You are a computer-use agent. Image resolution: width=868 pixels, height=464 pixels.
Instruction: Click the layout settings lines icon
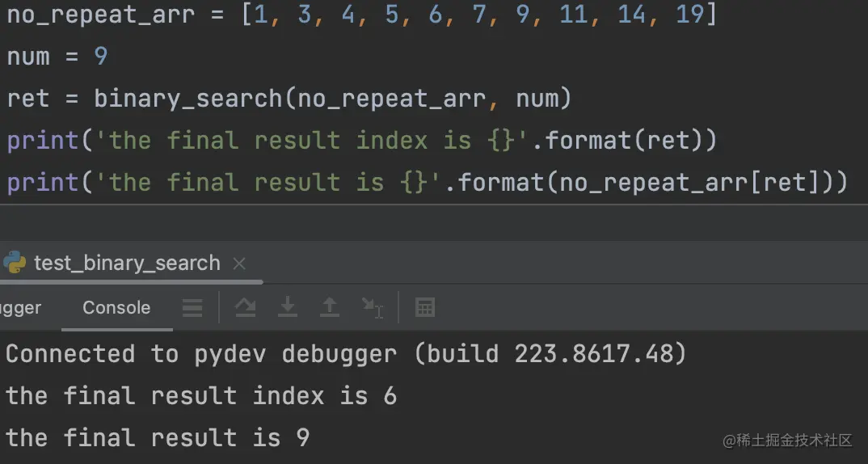(x=192, y=308)
